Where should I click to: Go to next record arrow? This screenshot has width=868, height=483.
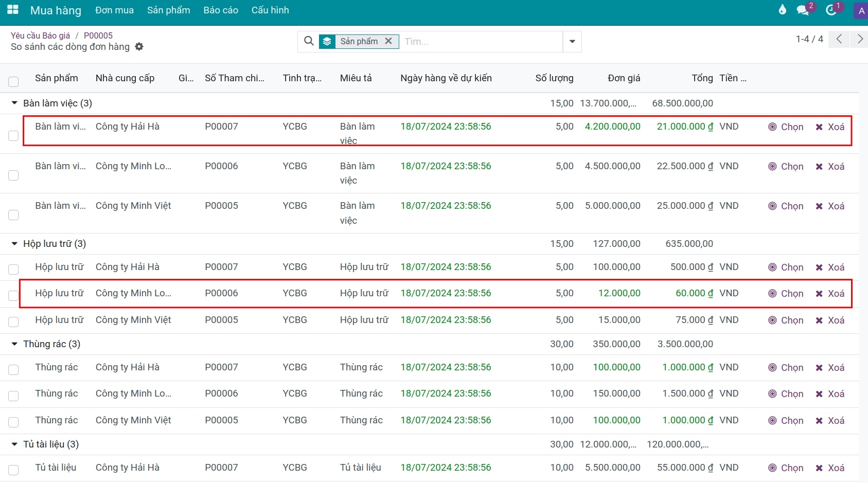(x=860, y=39)
